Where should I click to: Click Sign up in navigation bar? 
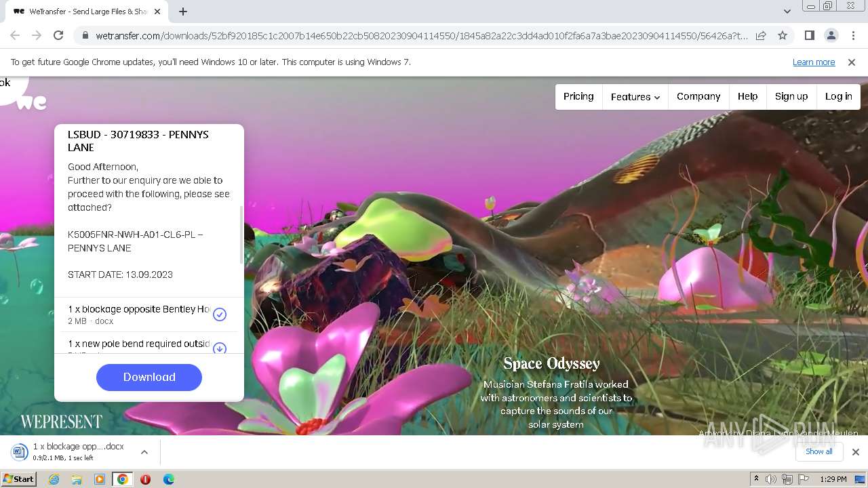[791, 96]
